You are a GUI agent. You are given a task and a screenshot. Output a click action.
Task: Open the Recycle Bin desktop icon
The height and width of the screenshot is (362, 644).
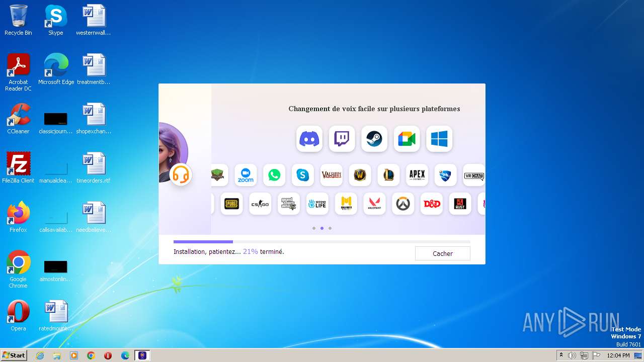coord(18,21)
